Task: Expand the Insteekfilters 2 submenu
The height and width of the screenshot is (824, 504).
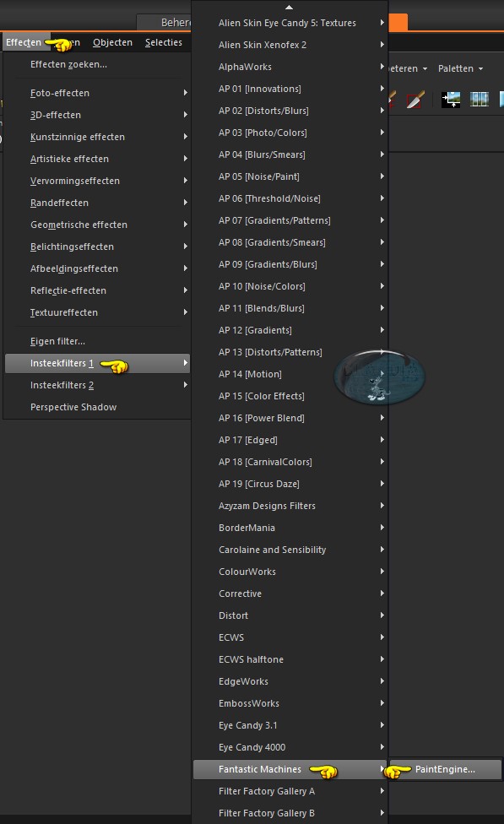Action: (97, 385)
